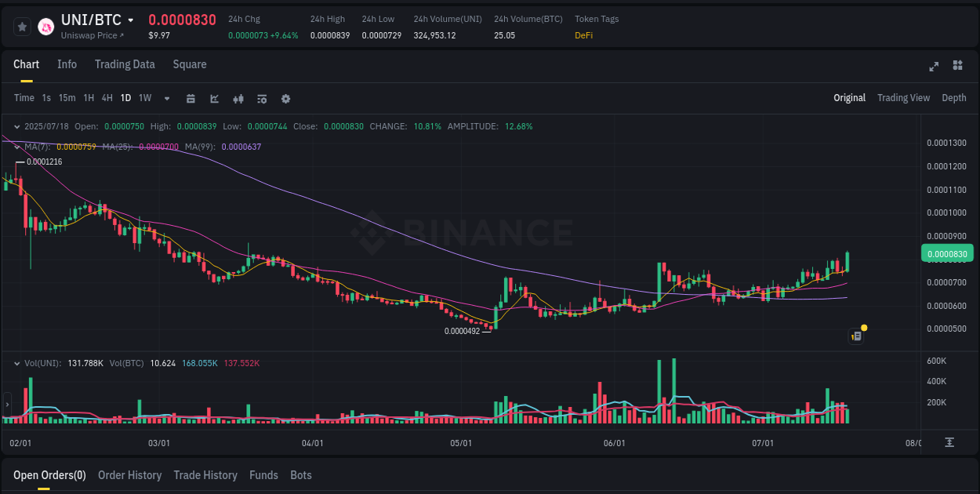Open the extra timeframes dropdown arrow
The height and width of the screenshot is (494, 980).
point(166,98)
